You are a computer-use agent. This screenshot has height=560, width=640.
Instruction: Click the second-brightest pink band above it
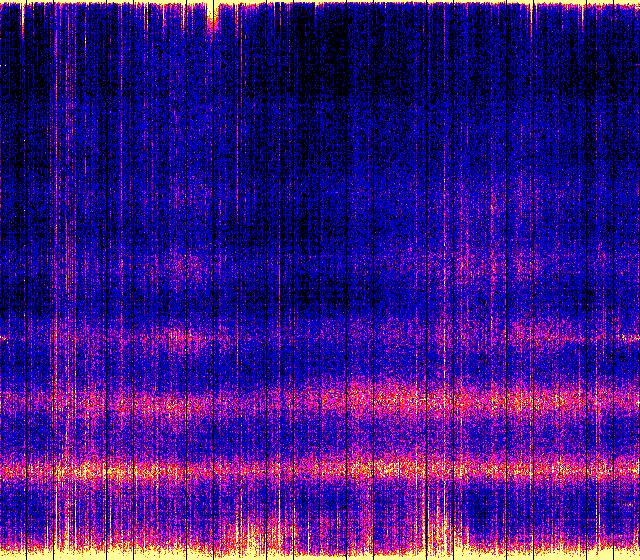click(320, 402)
